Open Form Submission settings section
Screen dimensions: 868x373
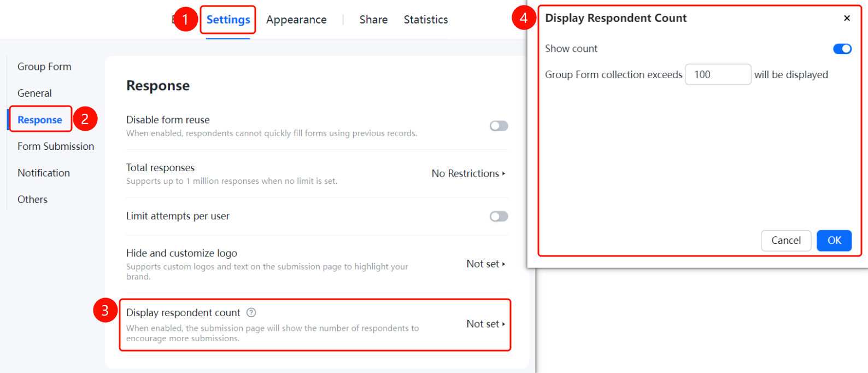click(x=56, y=146)
